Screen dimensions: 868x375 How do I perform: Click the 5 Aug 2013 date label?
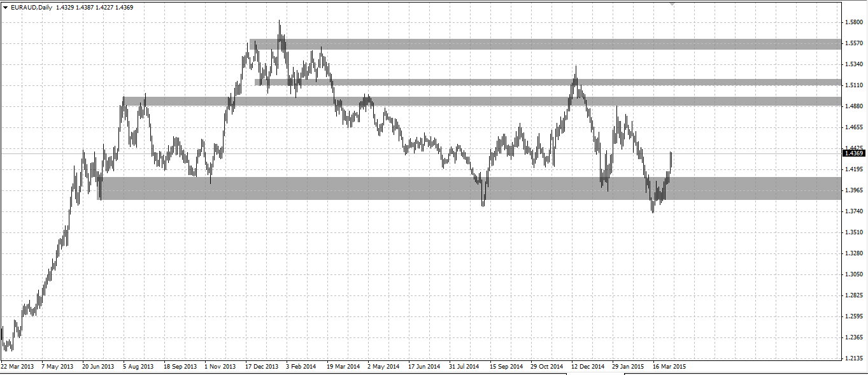click(x=139, y=367)
